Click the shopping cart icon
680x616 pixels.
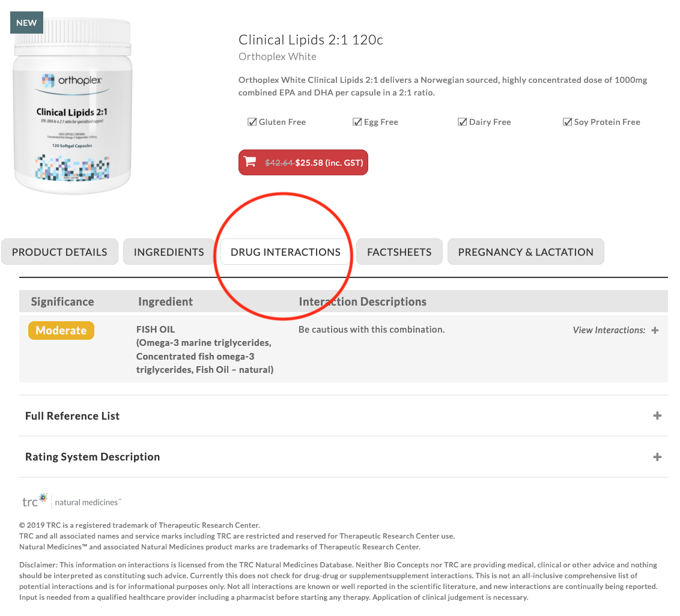point(250,162)
